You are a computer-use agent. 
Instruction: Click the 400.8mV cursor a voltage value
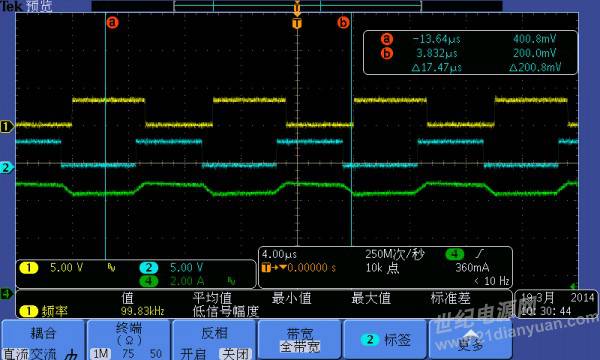[x=535, y=39]
